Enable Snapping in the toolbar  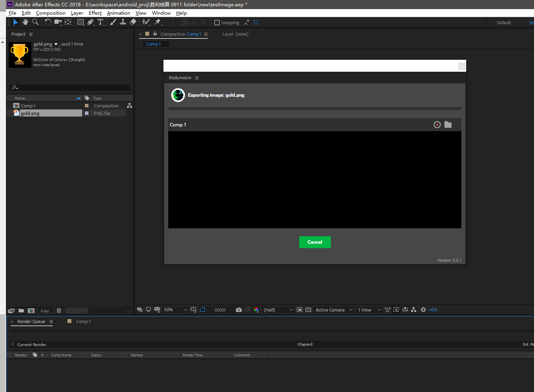[217, 22]
